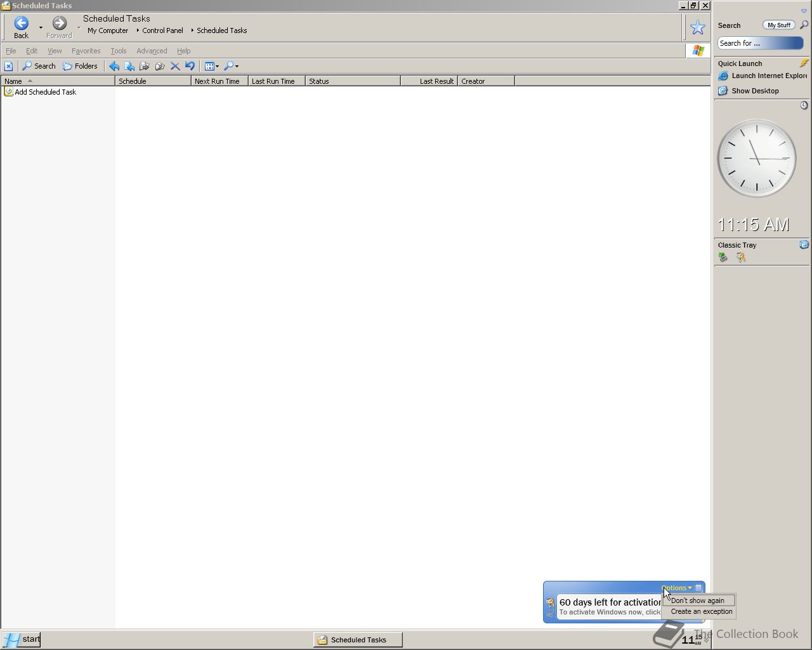Open the File menu
Screen dimensions: 812x650
tap(11, 51)
